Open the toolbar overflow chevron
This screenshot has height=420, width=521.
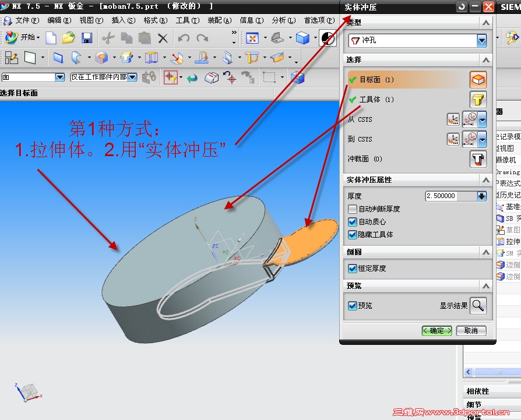point(234,33)
